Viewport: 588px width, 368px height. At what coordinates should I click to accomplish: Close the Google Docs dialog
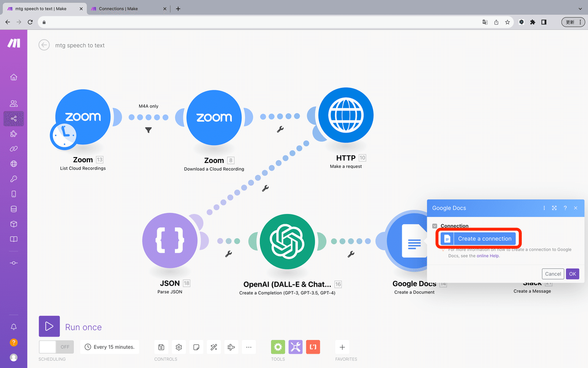576,208
